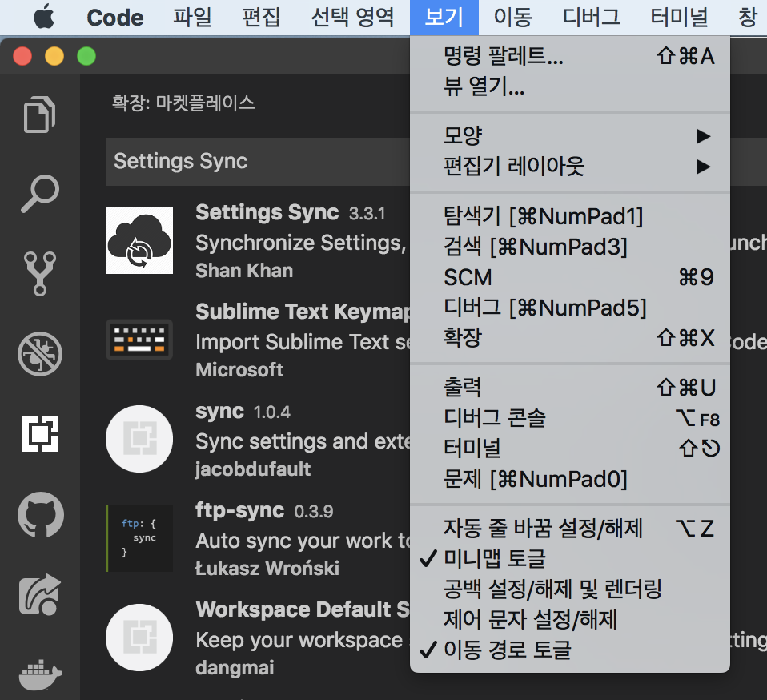
Task: Choose 디버그 [⌘NumPad5] menu entry
Action: click(x=570, y=308)
